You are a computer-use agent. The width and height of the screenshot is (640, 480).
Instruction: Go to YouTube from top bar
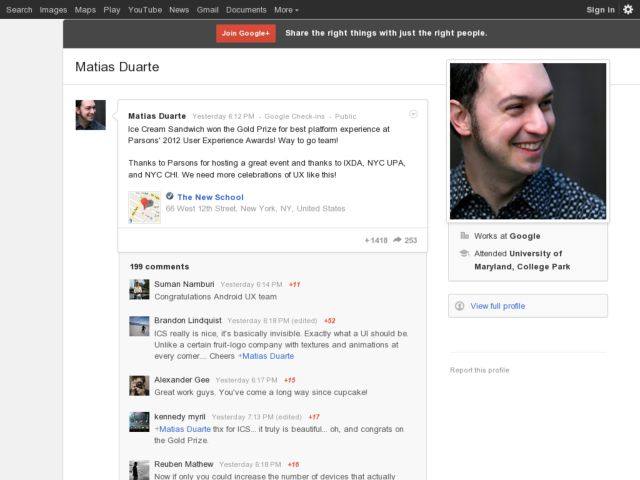coord(144,9)
